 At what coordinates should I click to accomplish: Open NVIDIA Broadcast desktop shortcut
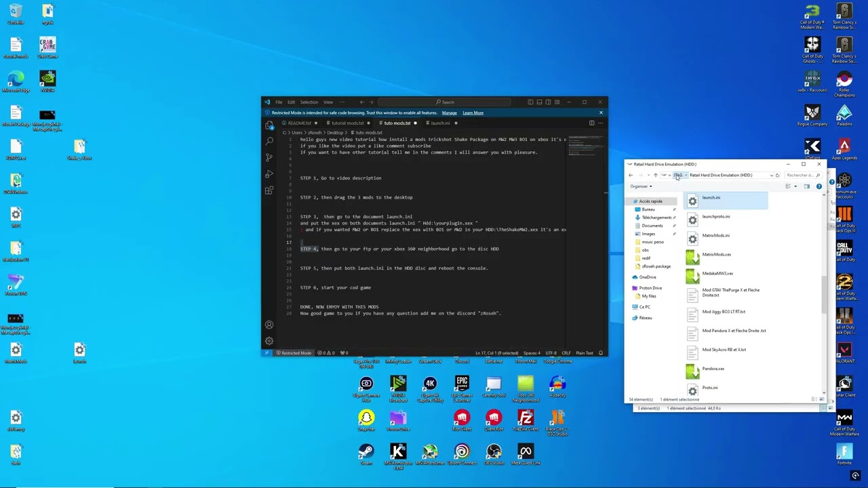pyautogui.click(x=398, y=388)
